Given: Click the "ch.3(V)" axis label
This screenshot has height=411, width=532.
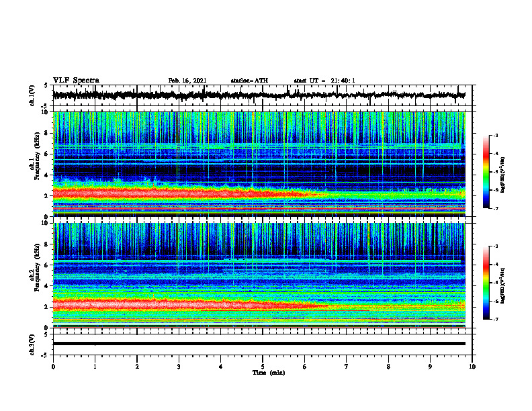Looking at the screenshot, I should click(x=32, y=345).
